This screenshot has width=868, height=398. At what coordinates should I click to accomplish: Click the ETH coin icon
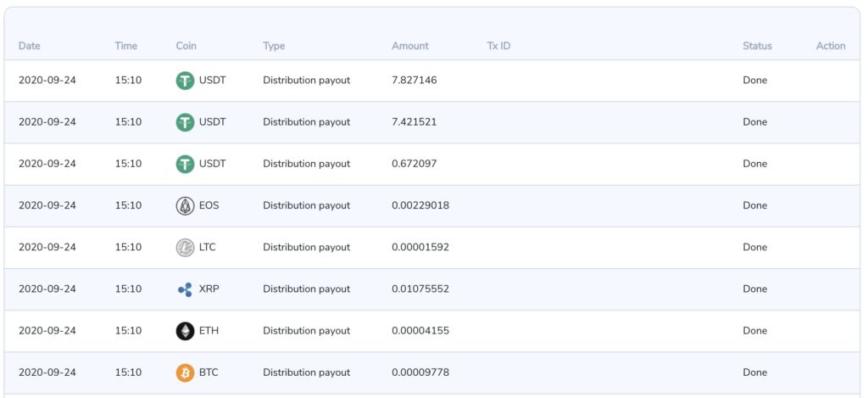tap(185, 331)
